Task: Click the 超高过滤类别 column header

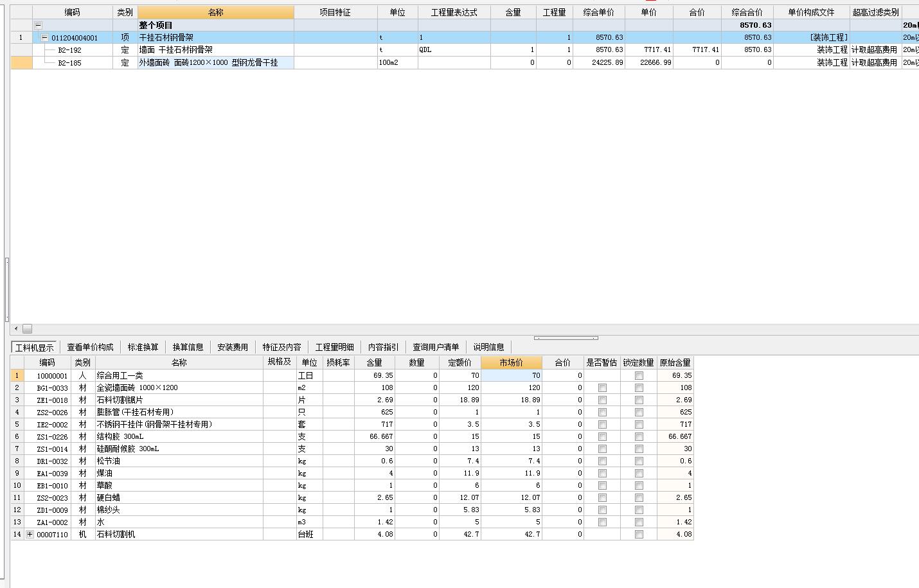Action: point(875,12)
